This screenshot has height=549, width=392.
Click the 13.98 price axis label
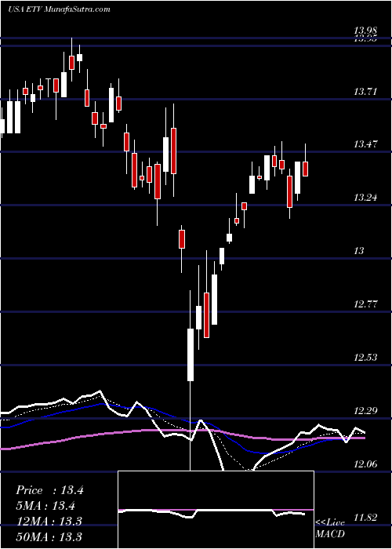(365, 31)
